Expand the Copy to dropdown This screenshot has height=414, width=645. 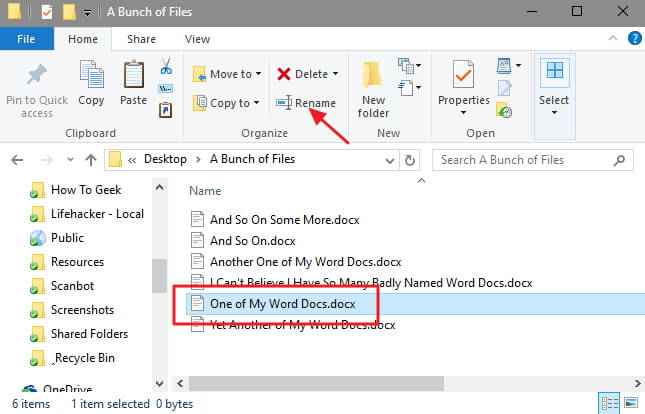(257, 103)
